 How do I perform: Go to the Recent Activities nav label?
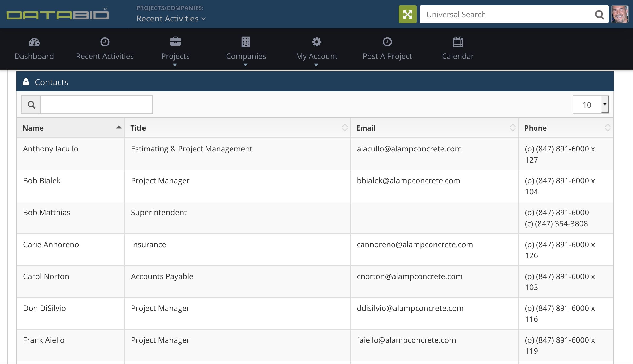(x=105, y=56)
